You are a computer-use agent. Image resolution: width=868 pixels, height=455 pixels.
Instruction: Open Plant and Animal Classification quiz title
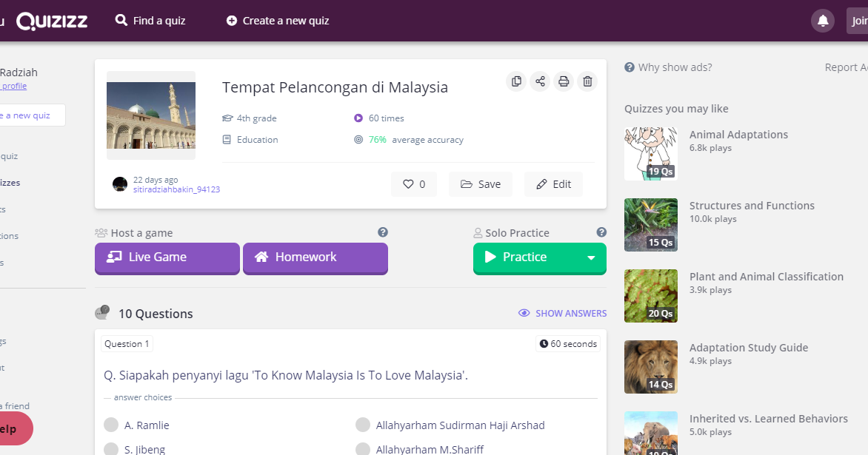766,277
